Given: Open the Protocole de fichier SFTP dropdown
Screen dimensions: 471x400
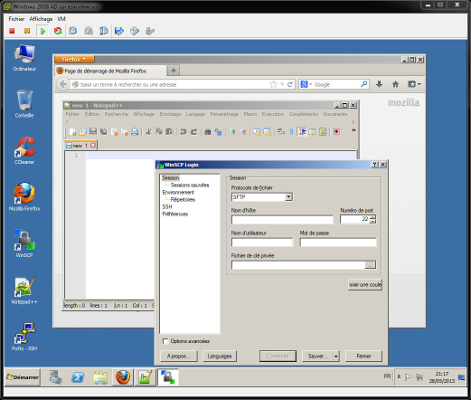Looking at the screenshot, I should coord(289,197).
